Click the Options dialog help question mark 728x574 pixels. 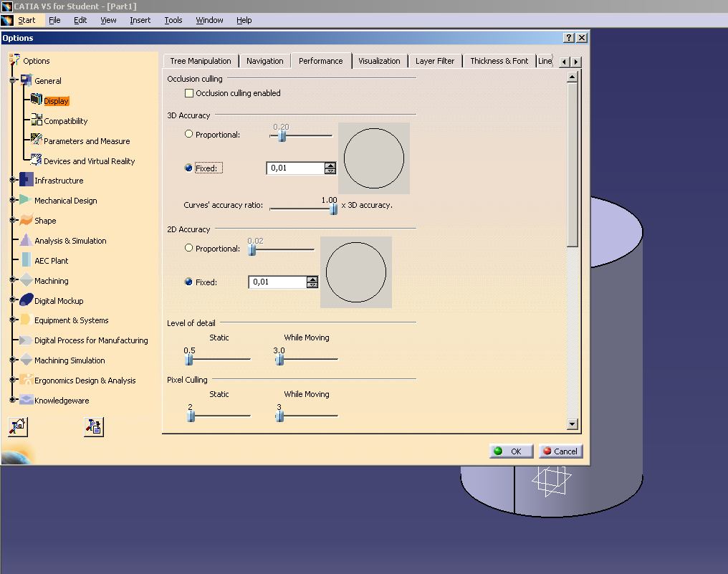point(569,38)
